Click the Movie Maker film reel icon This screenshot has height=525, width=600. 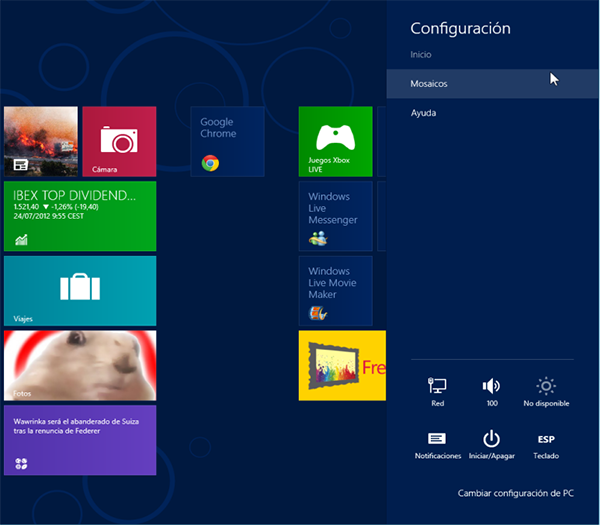[318, 313]
